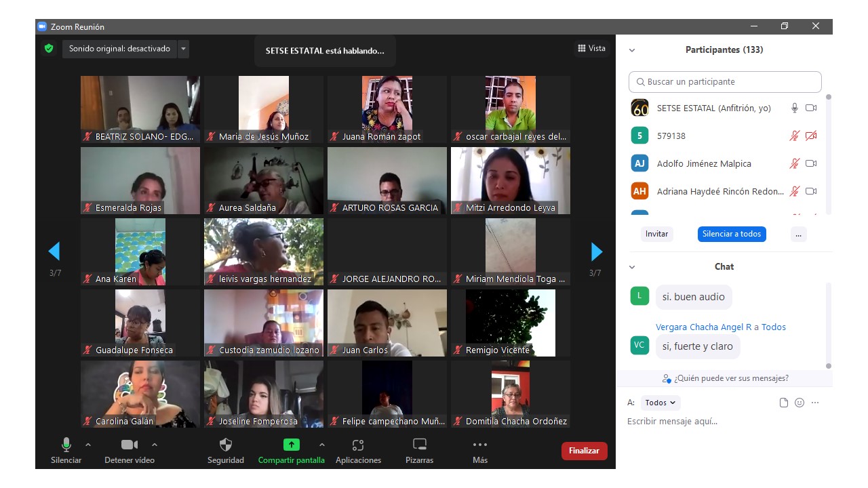The width and height of the screenshot is (868, 488).
Task: Open the emoji picker in chat
Action: [x=800, y=403]
